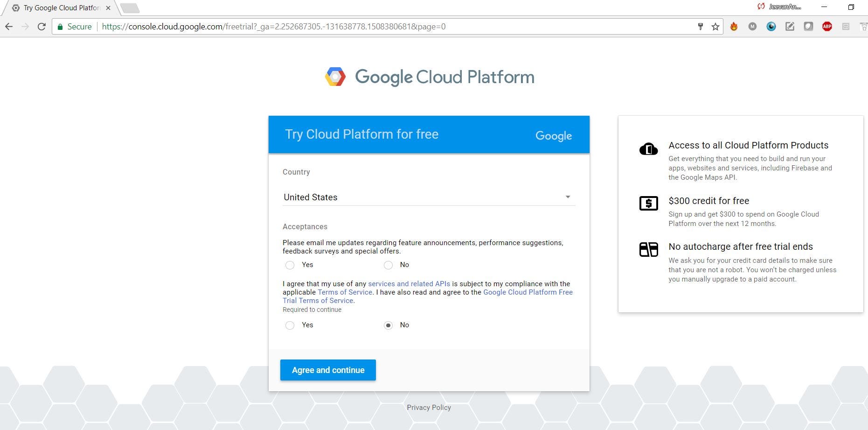Click the JeevanAn profile name button
The width and height of the screenshot is (868, 430).
coord(785,7)
